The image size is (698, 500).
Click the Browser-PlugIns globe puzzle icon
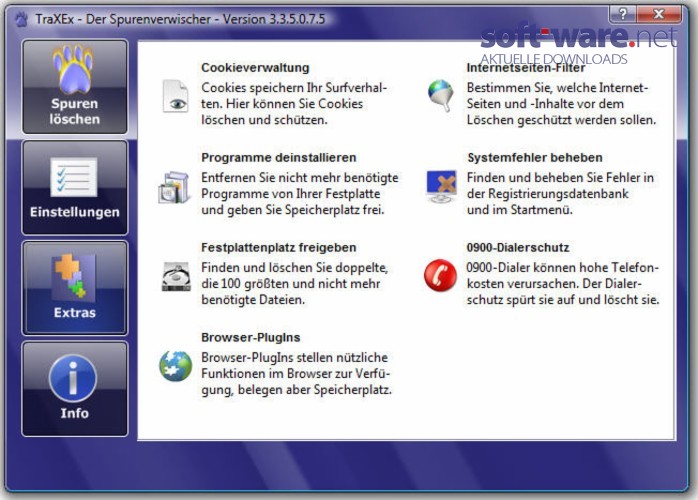[x=176, y=366]
